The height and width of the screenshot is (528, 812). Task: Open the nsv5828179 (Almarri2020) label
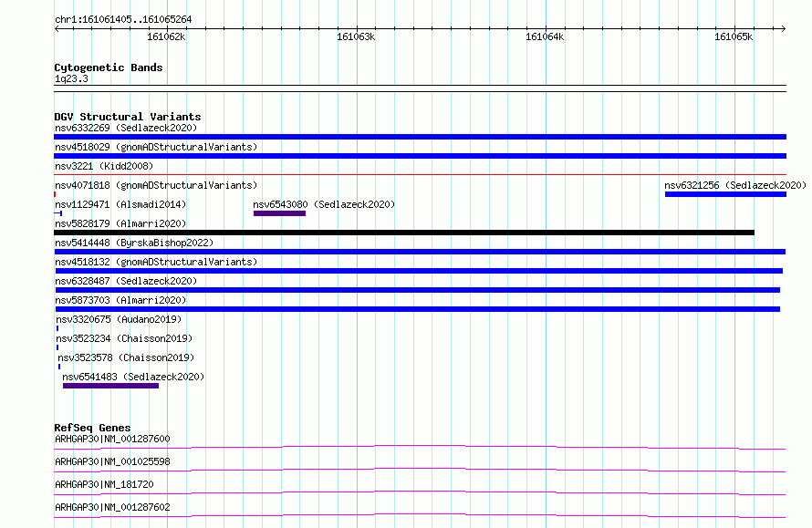(x=120, y=223)
